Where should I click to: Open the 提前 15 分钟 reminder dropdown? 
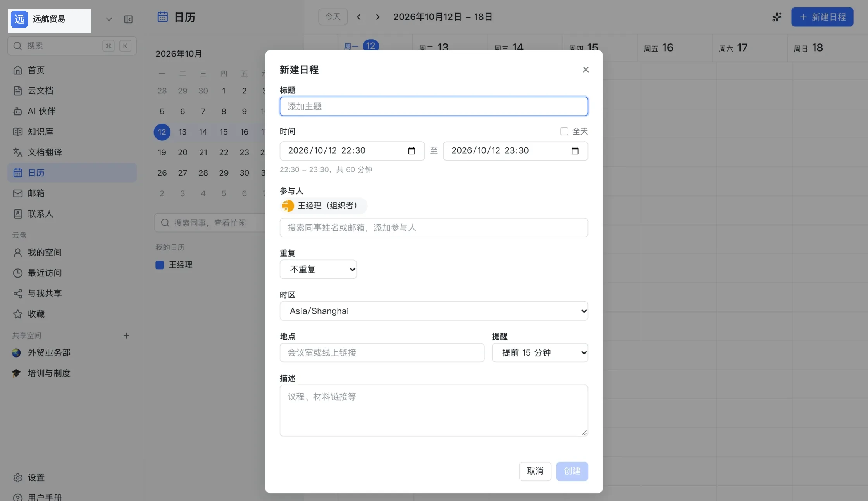click(x=540, y=353)
